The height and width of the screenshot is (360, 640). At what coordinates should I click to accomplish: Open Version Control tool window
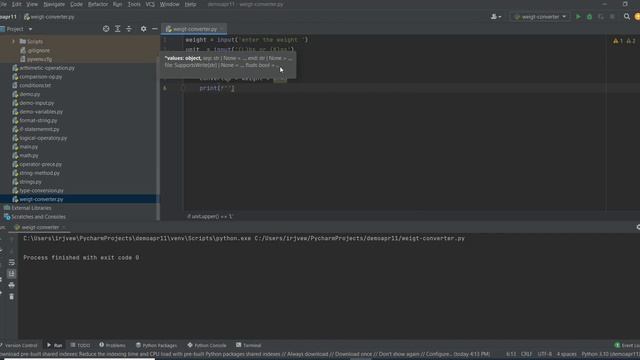pyautogui.click(x=19, y=345)
